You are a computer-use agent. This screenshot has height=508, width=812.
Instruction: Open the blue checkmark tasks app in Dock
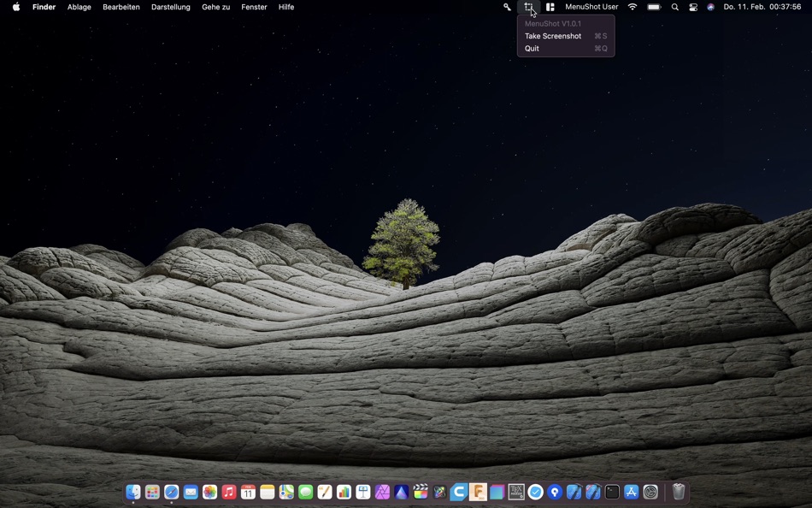535,492
